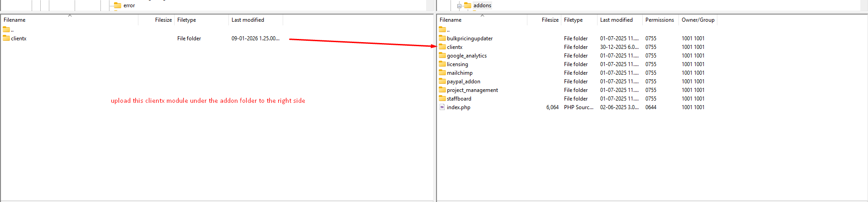Select clientx folder in right remote pane
The height and width of the screenshot is (202, 868).
455,47
